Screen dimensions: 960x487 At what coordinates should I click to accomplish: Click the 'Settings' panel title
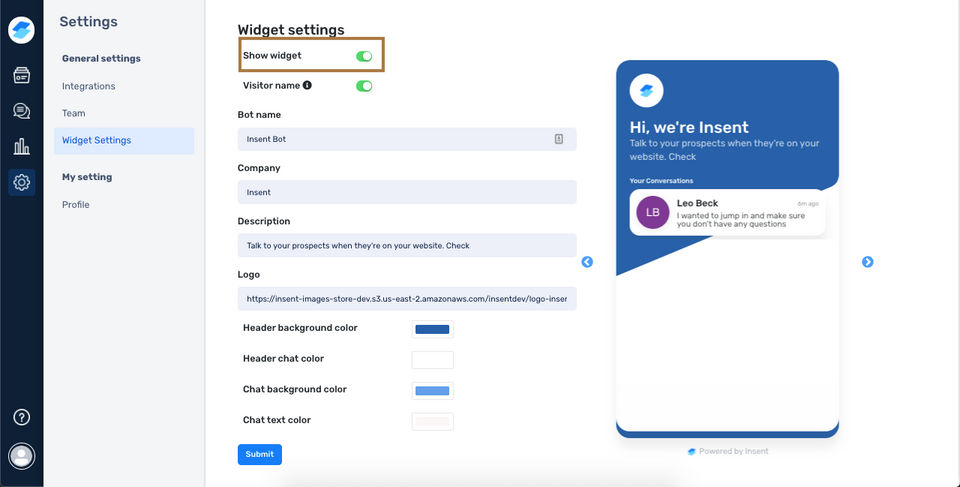click(x=88, y=21)
